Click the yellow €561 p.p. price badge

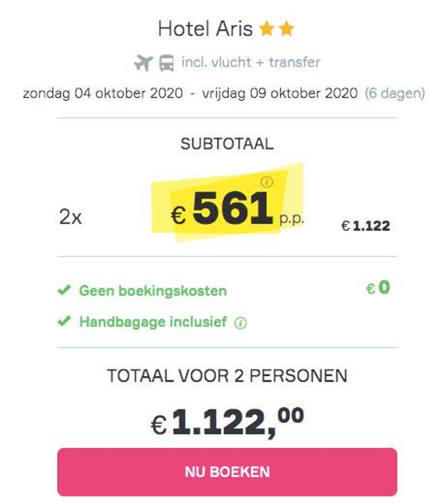pos(227,203)
